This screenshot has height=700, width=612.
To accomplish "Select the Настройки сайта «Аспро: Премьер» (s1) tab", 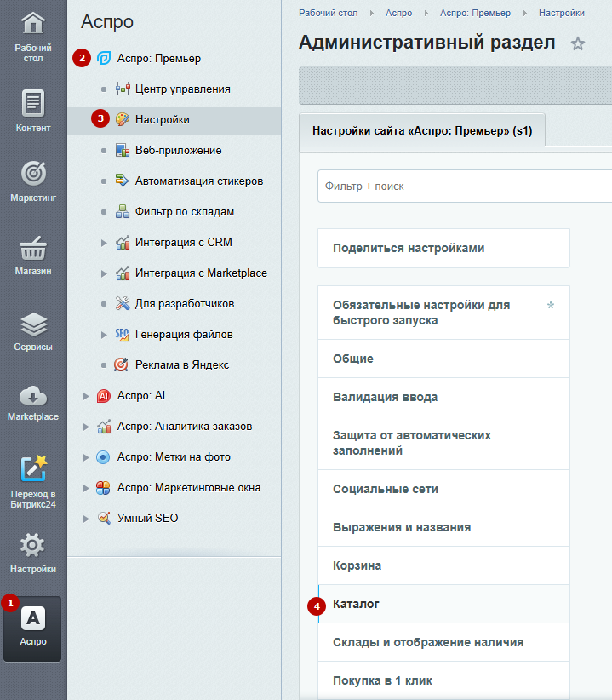I will coord(422,131).
